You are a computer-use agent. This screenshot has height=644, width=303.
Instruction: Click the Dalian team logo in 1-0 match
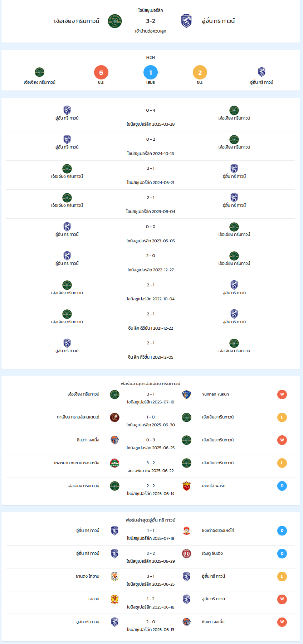(x=114, y=417)
